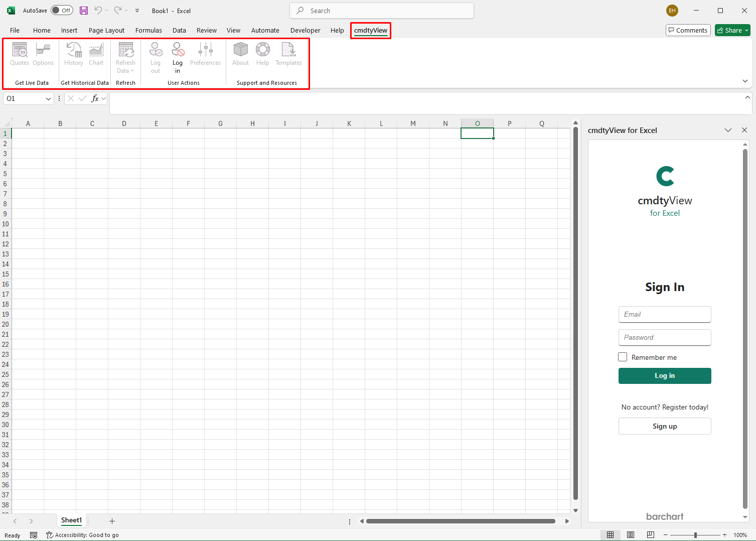Select column header D
756x541 pixels.
coord(124,123)
